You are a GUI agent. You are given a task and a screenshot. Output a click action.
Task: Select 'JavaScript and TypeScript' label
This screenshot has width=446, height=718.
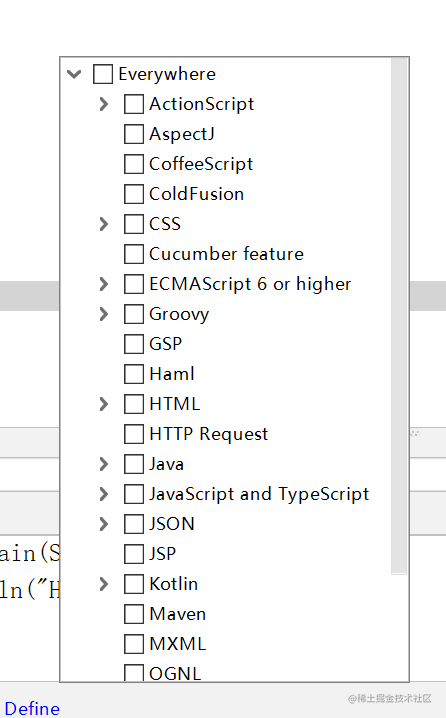(259, 495)
